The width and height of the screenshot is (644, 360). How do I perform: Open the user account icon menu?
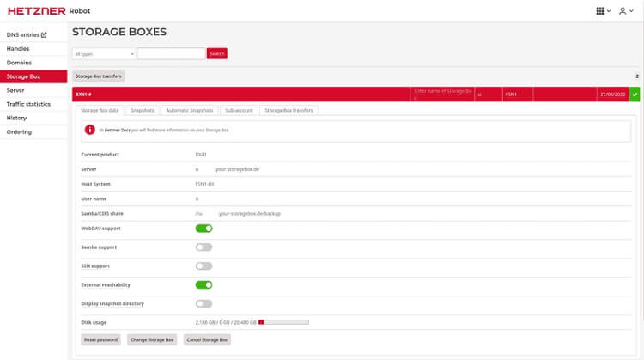(x=623, y=11)
